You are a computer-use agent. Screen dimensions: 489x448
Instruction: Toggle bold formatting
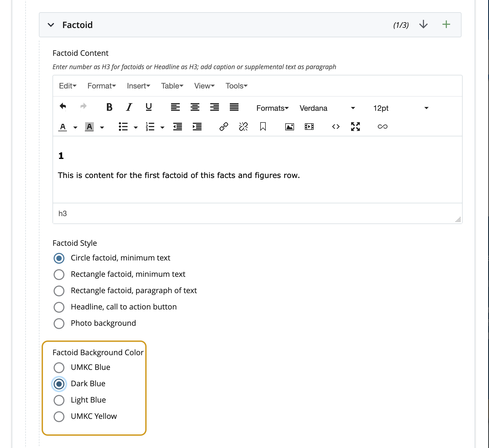pyautogui.click(x=109, y=107)
